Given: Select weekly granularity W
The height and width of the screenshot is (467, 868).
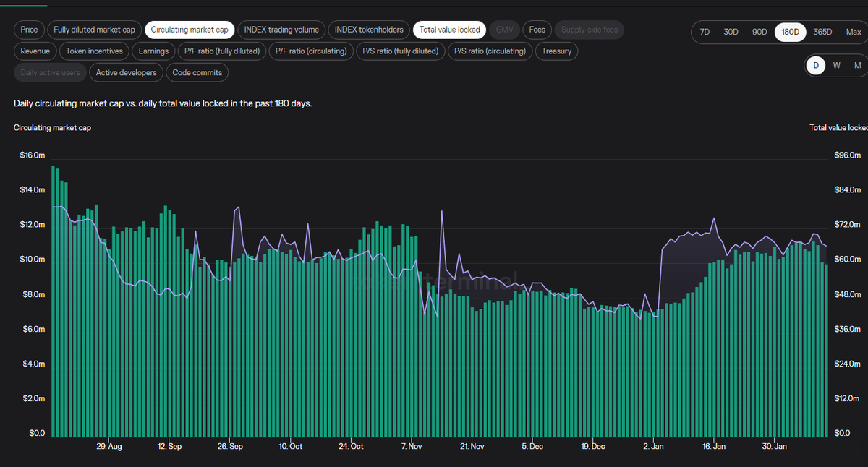Looking at the screenshot, I should [836, 65].
